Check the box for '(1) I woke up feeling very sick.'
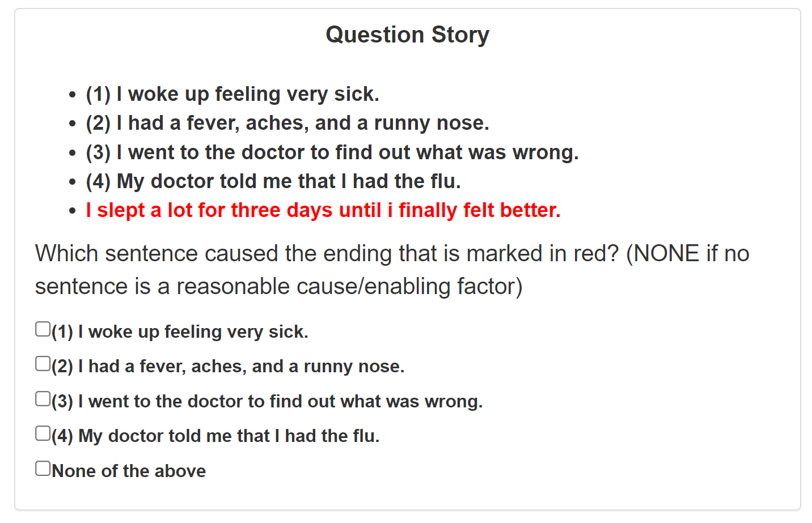 click(43, 329)
